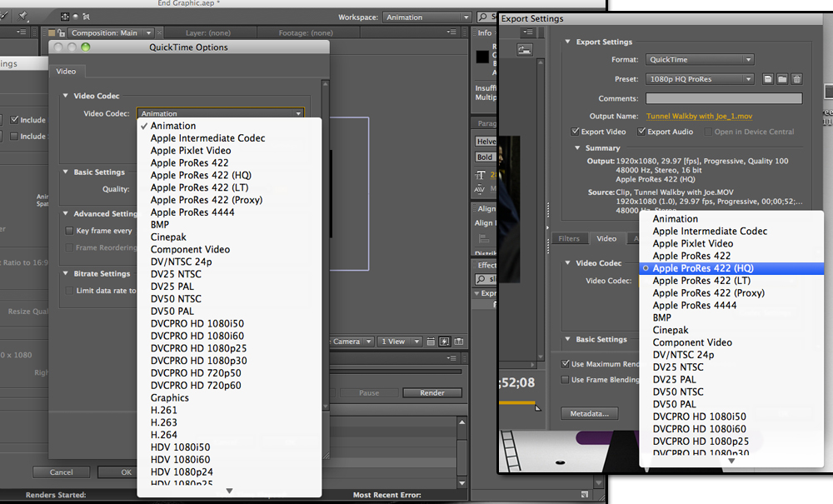Click the Pixel Aspect Ratio Correction icon
Screen dimensions: 833x504
[x=431, y=342]
